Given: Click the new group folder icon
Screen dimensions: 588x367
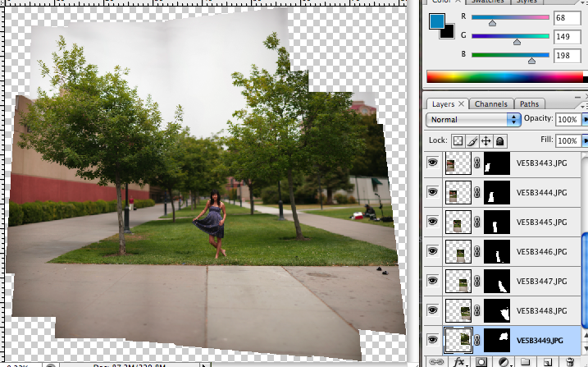Looking at the screenshot, I should (x=526, y=361).
